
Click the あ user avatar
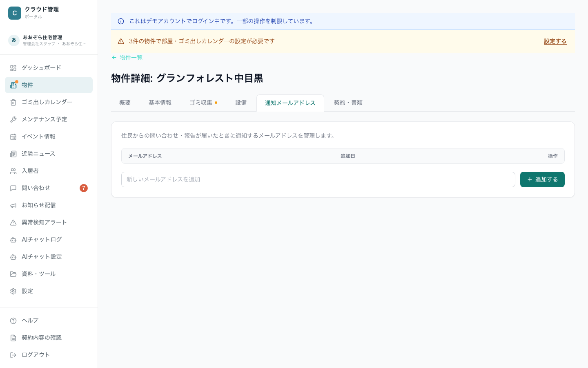(x=14, y=40)
